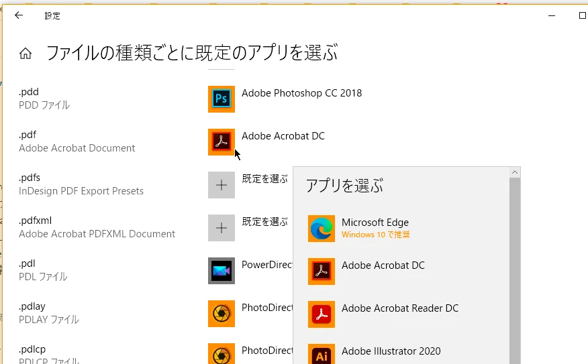Click scroll-up arrow in app picker
The width and height of the screenshot is (588, 364).
coord(515,172)
